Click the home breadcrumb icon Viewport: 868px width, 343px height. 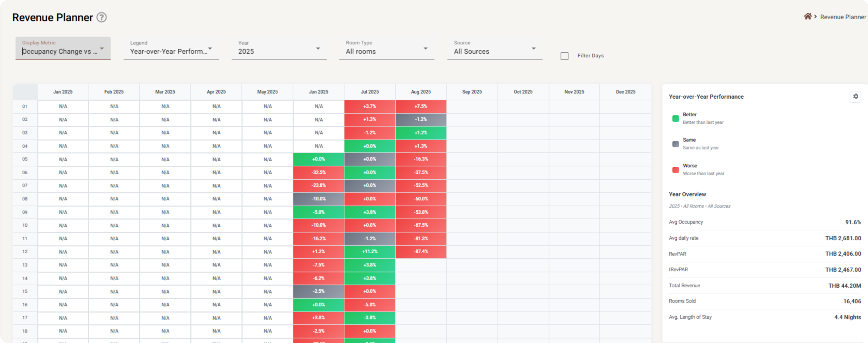tap(808, 17)
